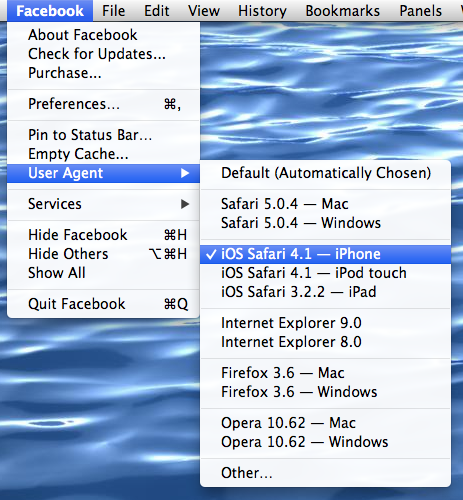The height and width of the screenshot is (500, 463).
Task: Choose Empty Cache… option
Action: pyautogui.click(x=103, y=154)
